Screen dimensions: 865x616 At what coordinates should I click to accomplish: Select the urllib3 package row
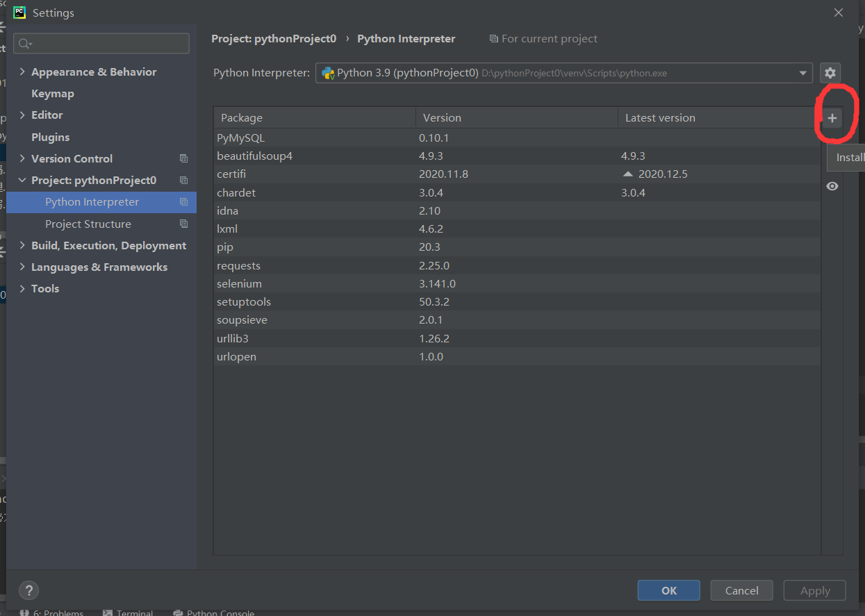coord(517,338)
